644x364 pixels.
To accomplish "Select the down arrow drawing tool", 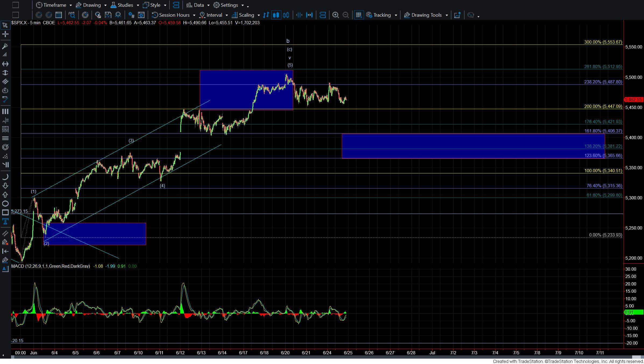I will click(x=5, y=186).
